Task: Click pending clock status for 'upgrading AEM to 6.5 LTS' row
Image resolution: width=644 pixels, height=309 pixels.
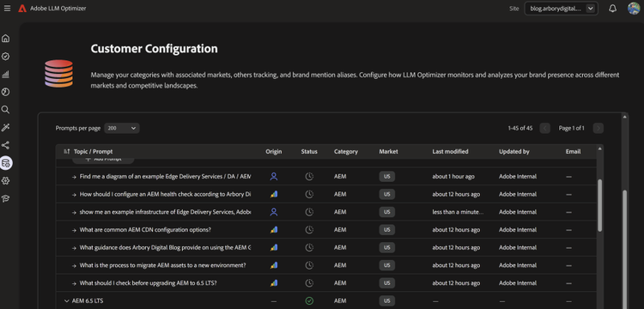Action: [x=309, y=282]
